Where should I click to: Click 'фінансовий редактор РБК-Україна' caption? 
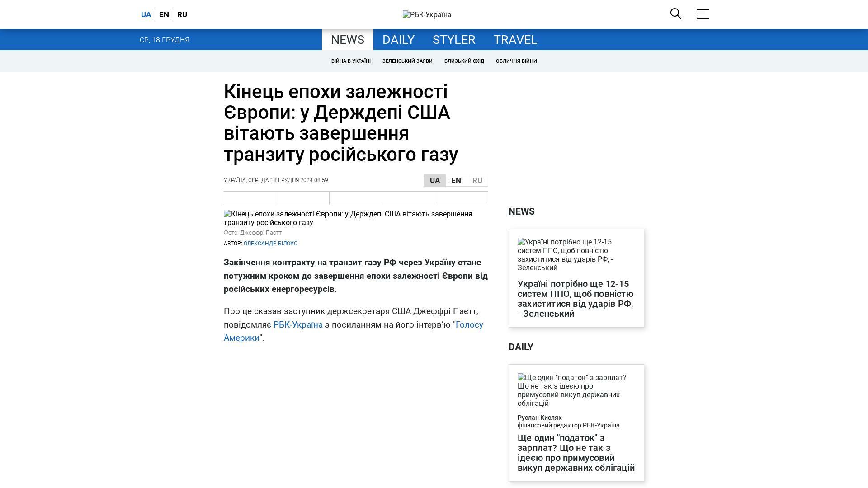(569, 425)
